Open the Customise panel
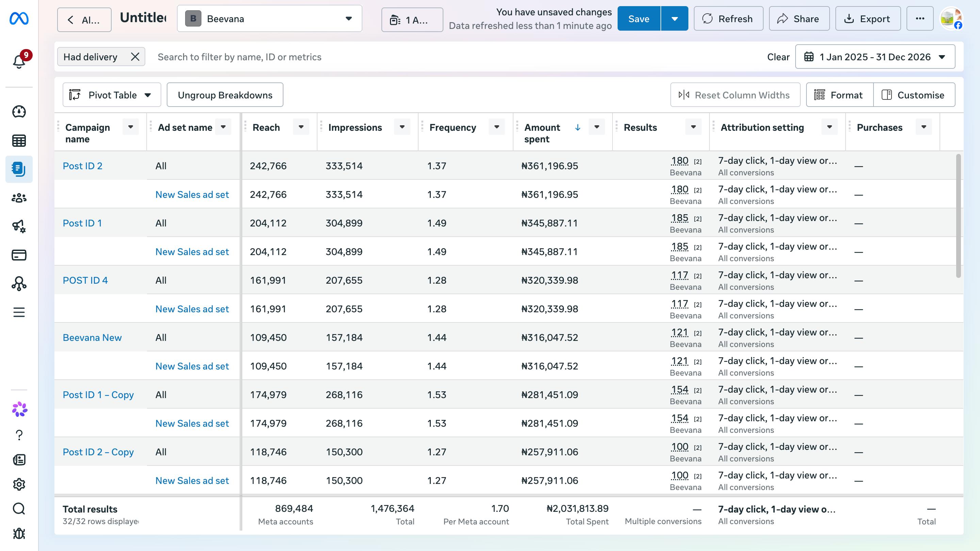Viewport: 980px width, 551px height. (914, 95)
